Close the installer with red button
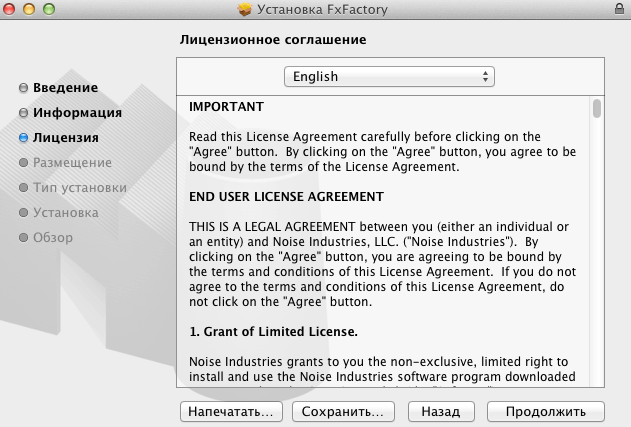This screenshot has width=631, height=427. pyautogui.click(x=9, y=9)
